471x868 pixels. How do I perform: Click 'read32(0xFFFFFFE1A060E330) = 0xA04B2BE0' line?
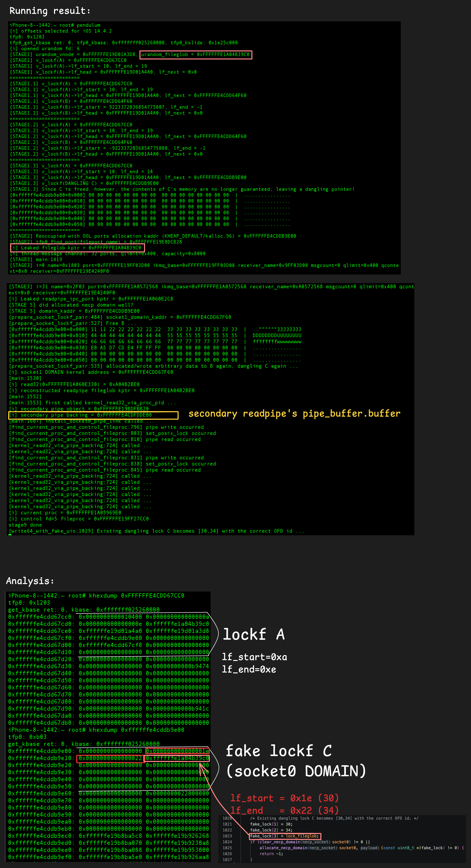pyautogui.click(x=74, y=384)
